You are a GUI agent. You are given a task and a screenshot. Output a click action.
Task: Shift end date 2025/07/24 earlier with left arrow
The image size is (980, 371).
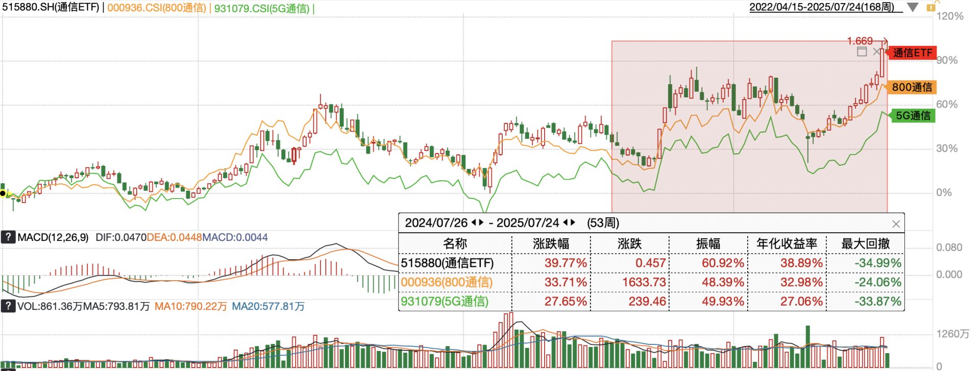(x=566, y=223)
